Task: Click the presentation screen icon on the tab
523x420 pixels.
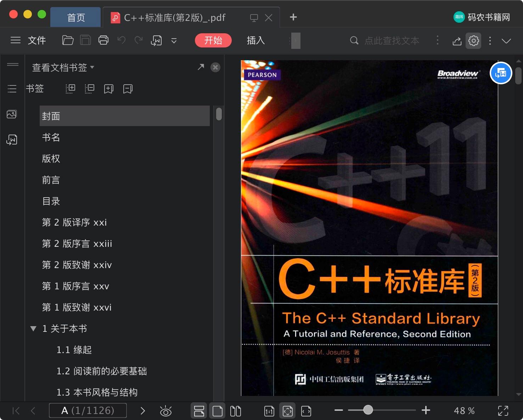Action: tap(254, 18)
